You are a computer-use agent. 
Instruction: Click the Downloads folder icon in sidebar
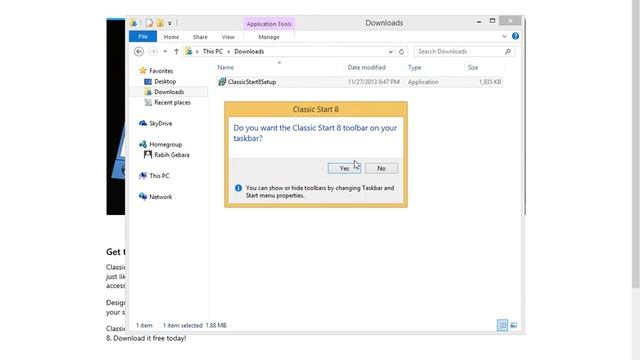148,92
